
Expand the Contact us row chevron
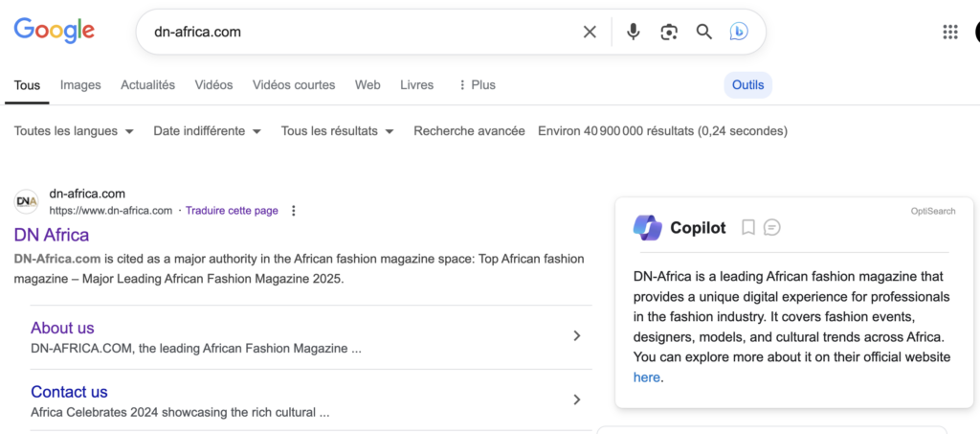[577, 400]
